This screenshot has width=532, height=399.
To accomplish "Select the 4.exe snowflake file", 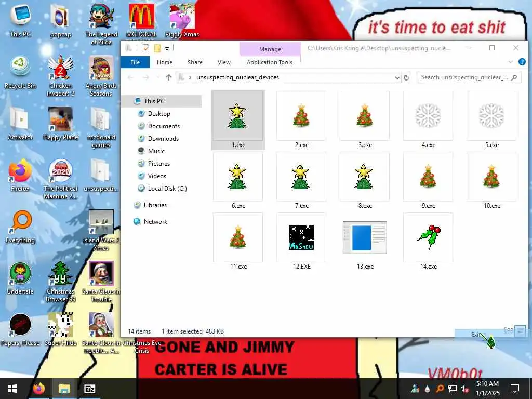I will click(428, 120).
